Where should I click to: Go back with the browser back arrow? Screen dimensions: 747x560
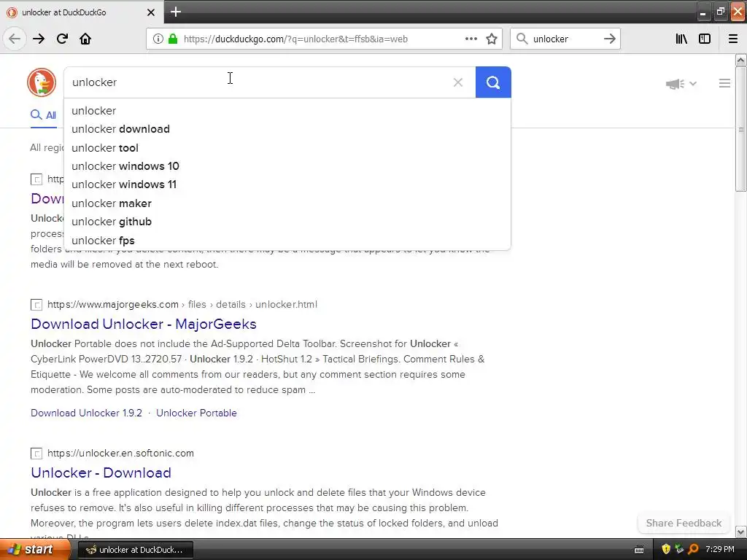[x=15, y=39]
